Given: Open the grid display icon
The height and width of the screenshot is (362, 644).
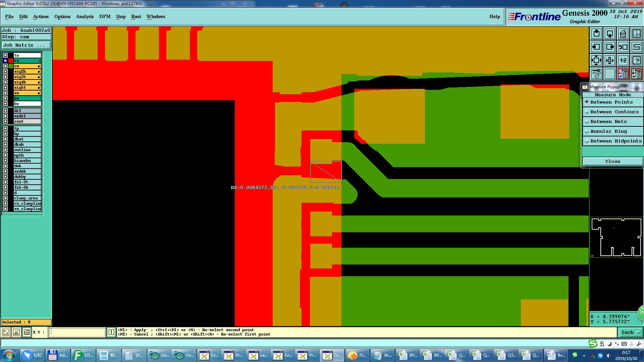Looking at the screenshot, I should 610,74.
